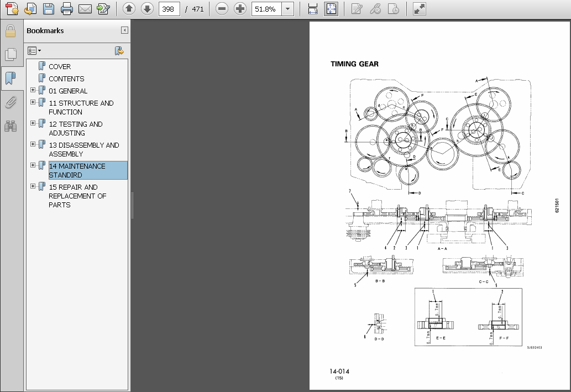Collapse the Bookmarks panel with arrow button
Screen dimensions: 571x392
pos(124,30)
